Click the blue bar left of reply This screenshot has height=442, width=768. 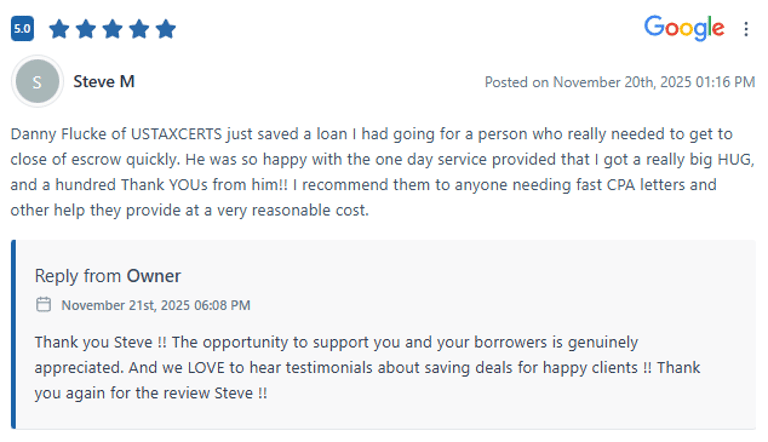[x=14, y=334]
